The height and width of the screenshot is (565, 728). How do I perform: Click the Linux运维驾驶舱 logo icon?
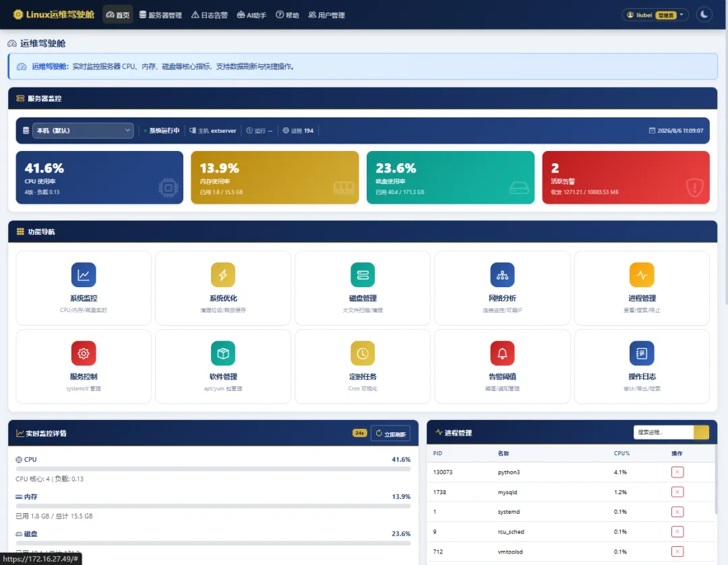pos(18,14)
